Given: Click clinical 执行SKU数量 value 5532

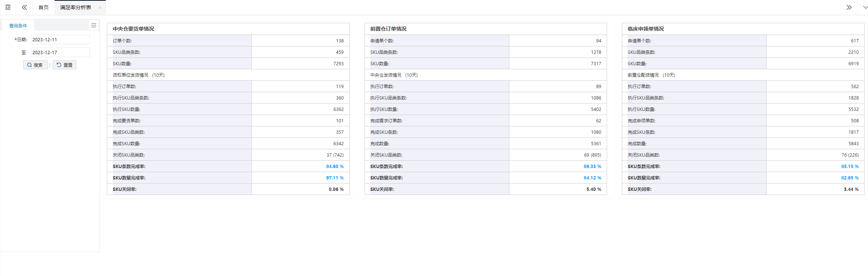Looking at the screenshot, I should [854, 109].
